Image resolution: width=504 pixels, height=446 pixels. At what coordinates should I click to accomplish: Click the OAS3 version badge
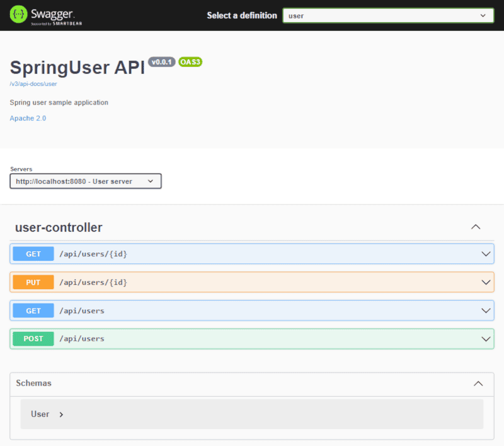(190, 62)
